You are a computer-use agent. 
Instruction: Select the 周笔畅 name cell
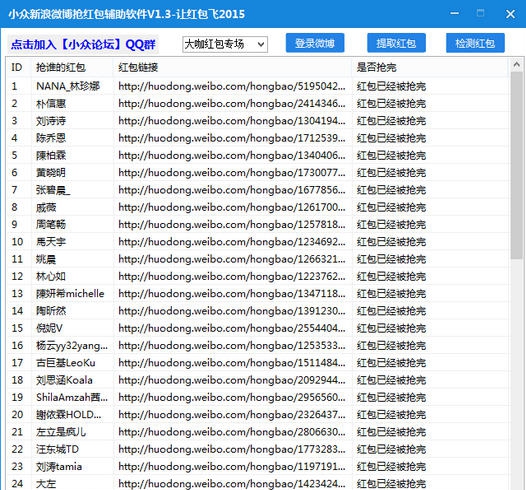tap(51, 225)
